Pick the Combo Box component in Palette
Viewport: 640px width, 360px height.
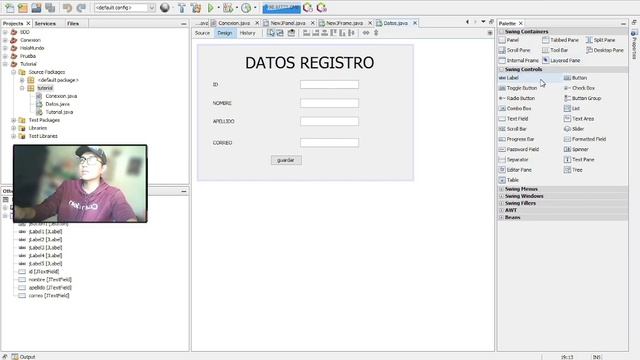point(515,108)
